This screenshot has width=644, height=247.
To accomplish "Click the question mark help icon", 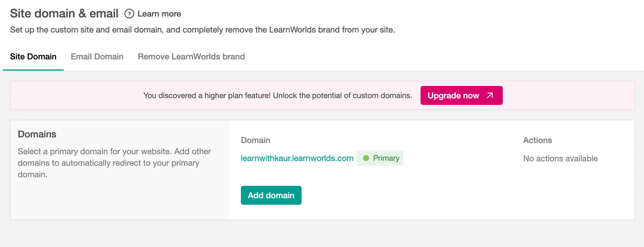I will (129, 14).
